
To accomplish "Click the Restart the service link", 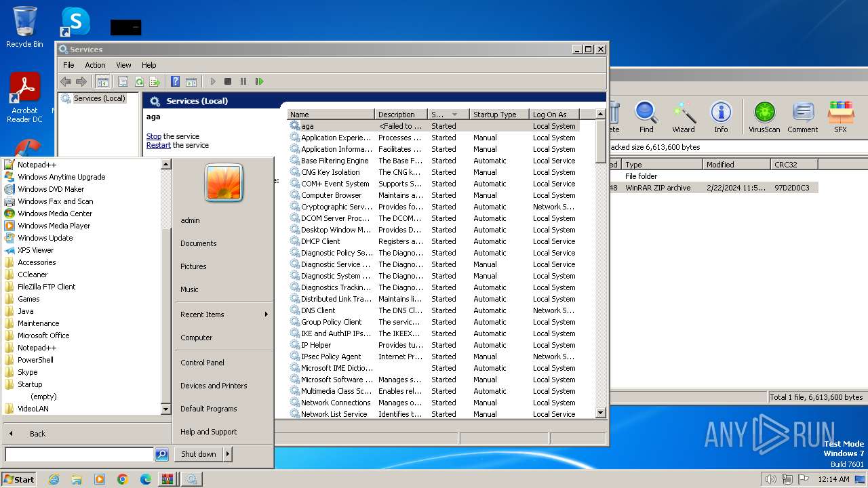I will tap(159, 145).
